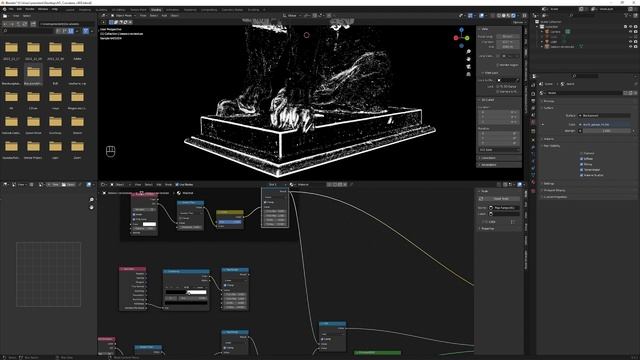Enable Lock To 3D Cursor checkbox
640x360 pixels.
click(498, 87)
